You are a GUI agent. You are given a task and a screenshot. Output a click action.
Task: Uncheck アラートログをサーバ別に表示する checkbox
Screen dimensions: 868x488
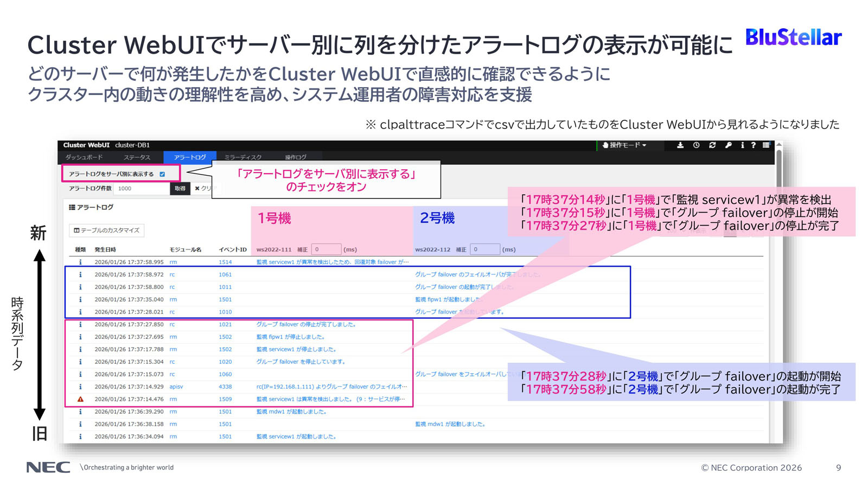(x=162, y=174)
